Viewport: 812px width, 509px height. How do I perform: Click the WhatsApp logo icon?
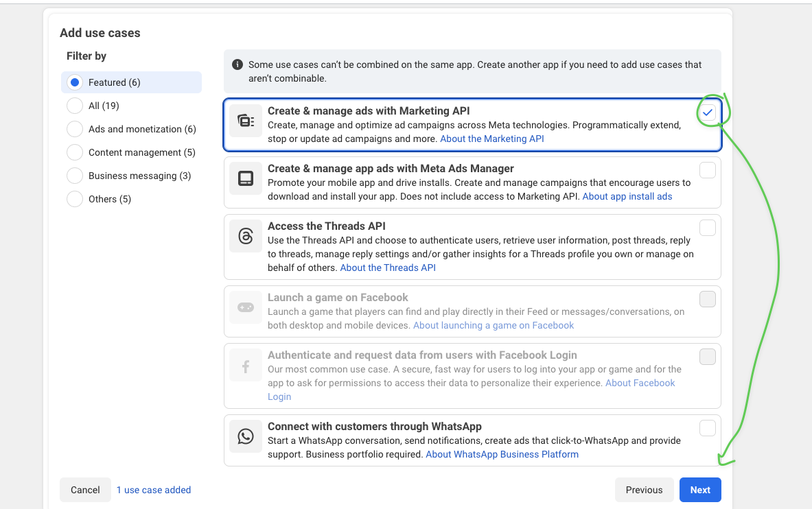click(246, 436)
